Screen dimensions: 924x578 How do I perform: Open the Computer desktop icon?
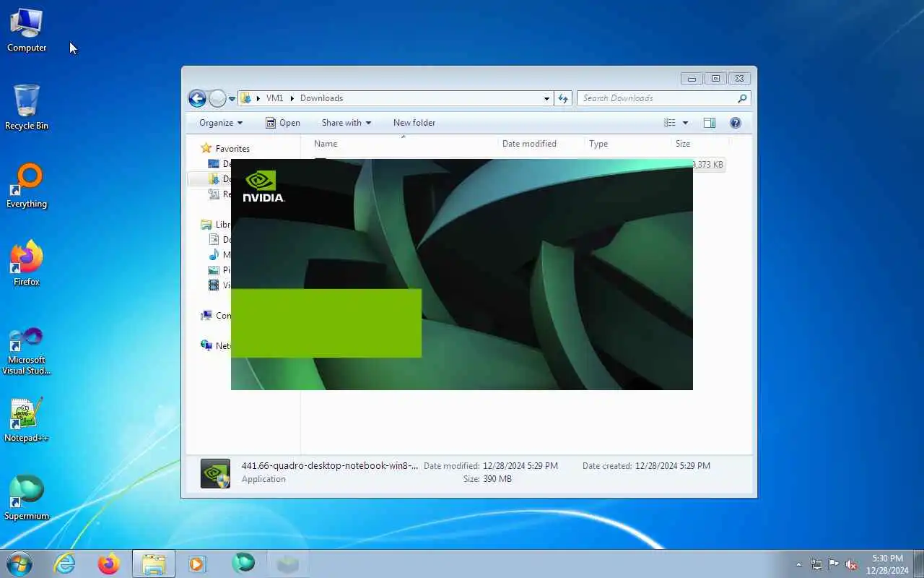[x=27, y=30]
